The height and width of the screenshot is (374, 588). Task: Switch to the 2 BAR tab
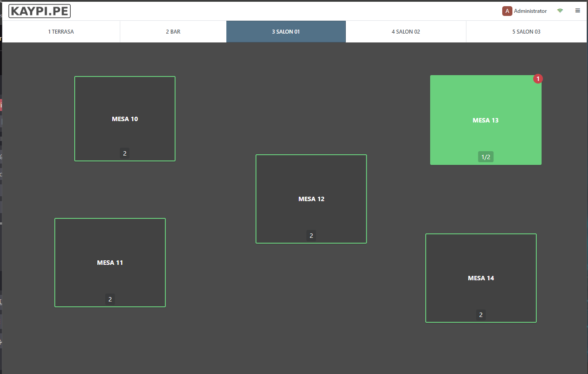tap(173, 32)
